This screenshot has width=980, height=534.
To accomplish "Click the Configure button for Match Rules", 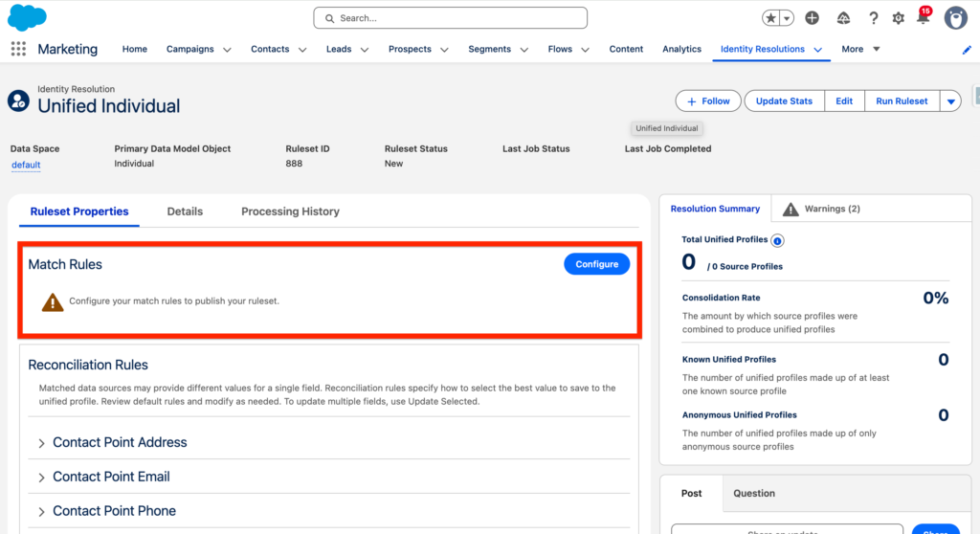I will pos(596,264).
